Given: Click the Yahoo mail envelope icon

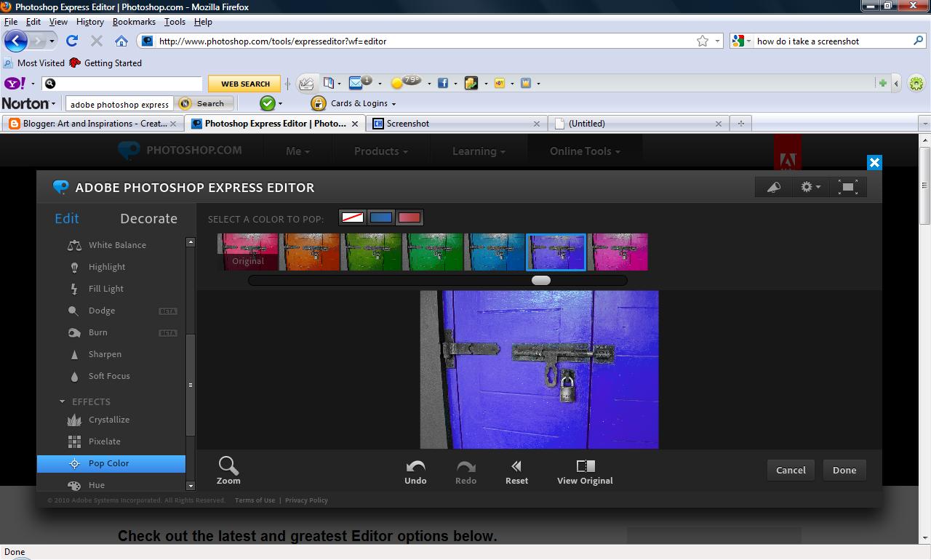Looking at the screenshot, I should (x=356, y=83).
